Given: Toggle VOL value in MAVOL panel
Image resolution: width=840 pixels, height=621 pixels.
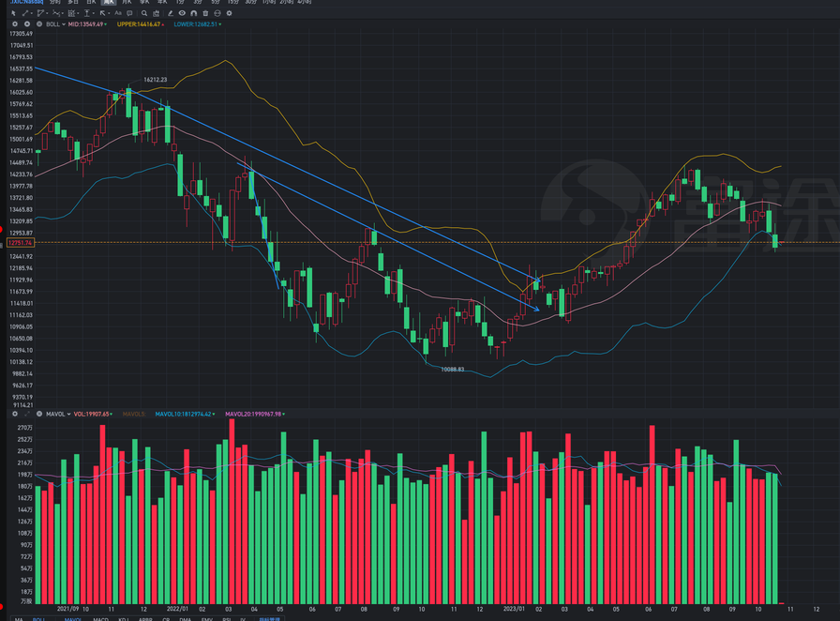Looking at the screenshot, I should [93, 414].
